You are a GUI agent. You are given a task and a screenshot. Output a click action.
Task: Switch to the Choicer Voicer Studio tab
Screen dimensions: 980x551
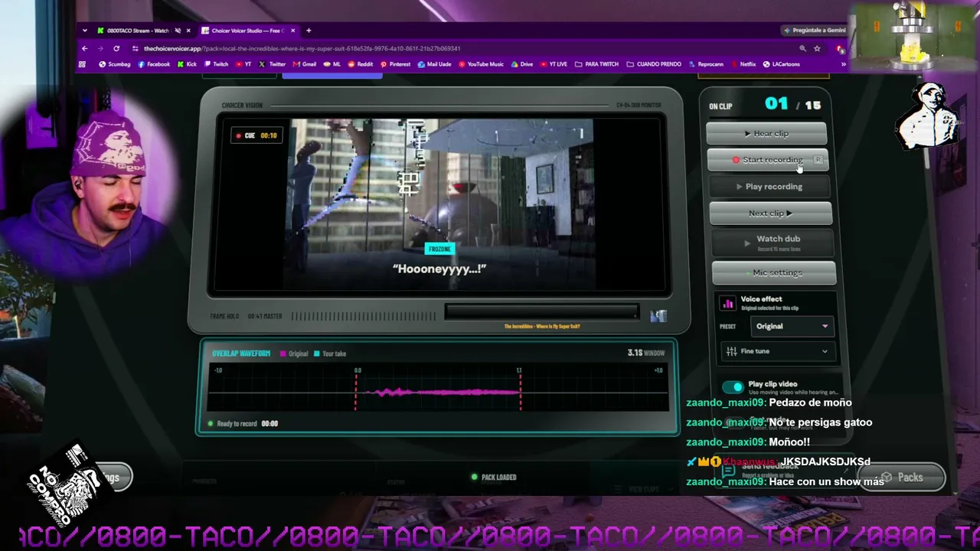coord(248,31)
